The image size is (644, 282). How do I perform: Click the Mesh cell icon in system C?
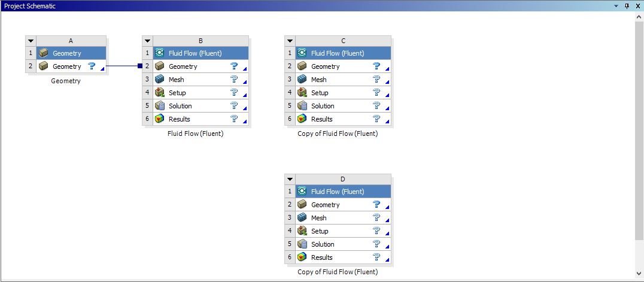[302, 80]
